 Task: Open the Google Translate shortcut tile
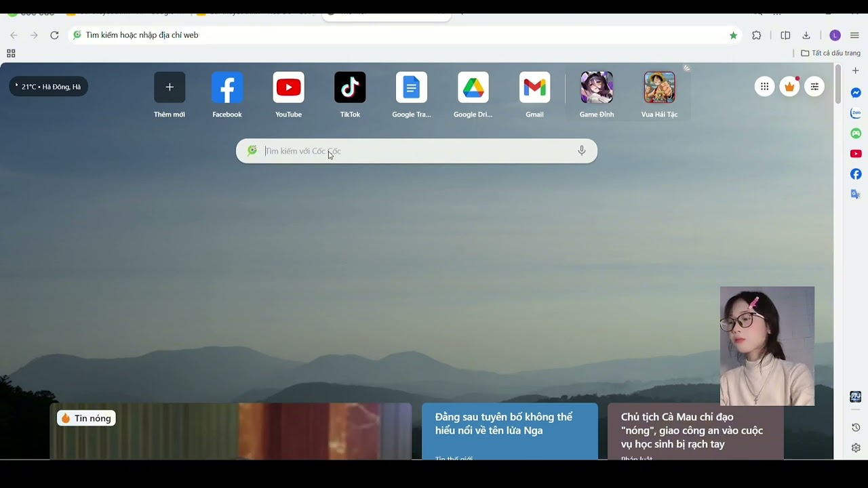tap(412, 96)
